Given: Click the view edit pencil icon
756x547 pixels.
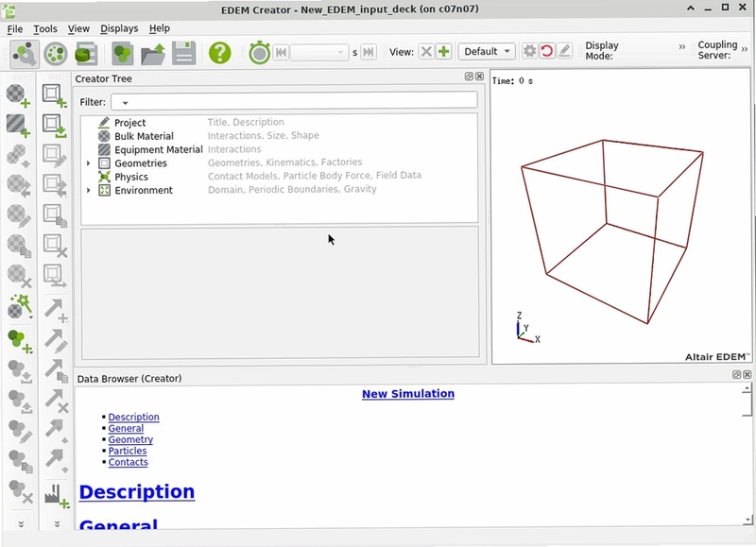Looking at the screenshot, I should point(564,51).
